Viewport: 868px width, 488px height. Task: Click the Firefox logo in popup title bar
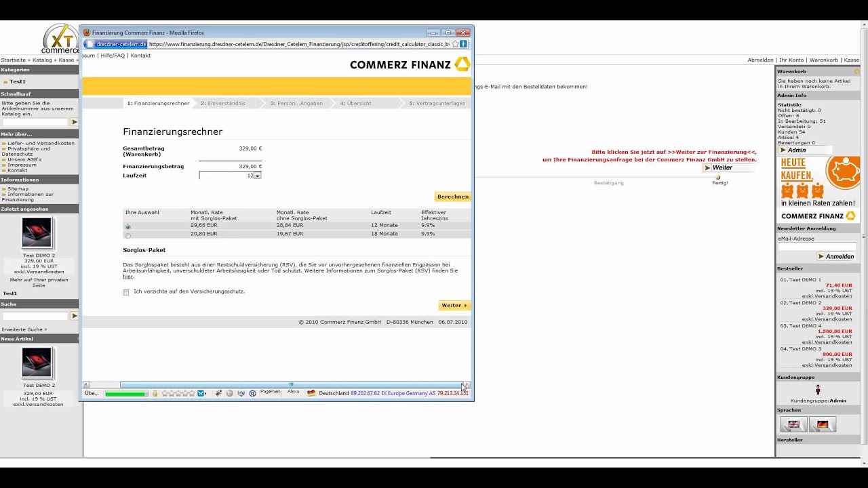point(87,33)
